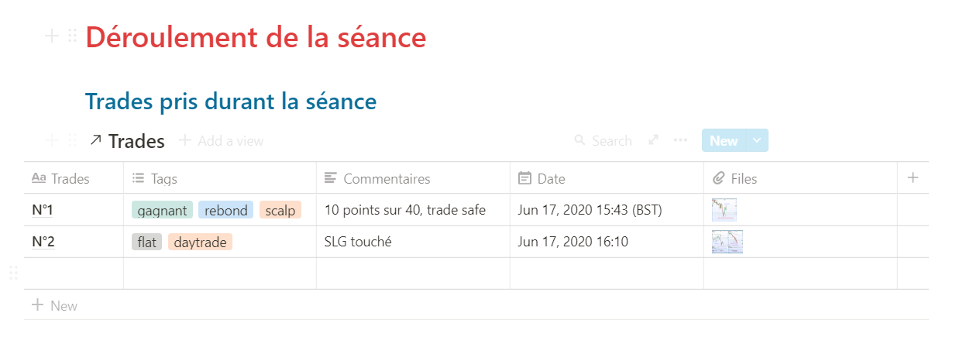Select the green gagnant tag
980x344 pixels.
click(162, 210)
